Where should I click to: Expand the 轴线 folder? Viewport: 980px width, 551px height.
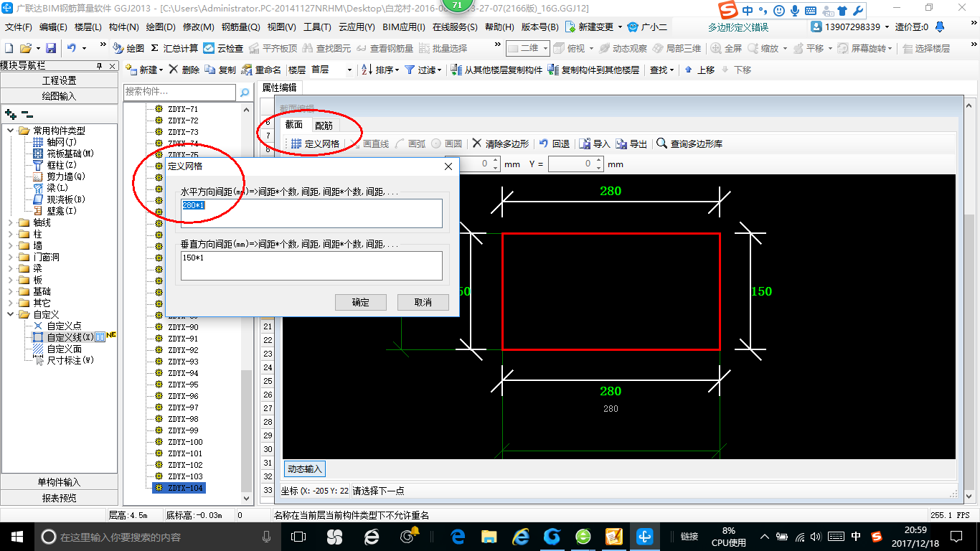pos(11,222)
